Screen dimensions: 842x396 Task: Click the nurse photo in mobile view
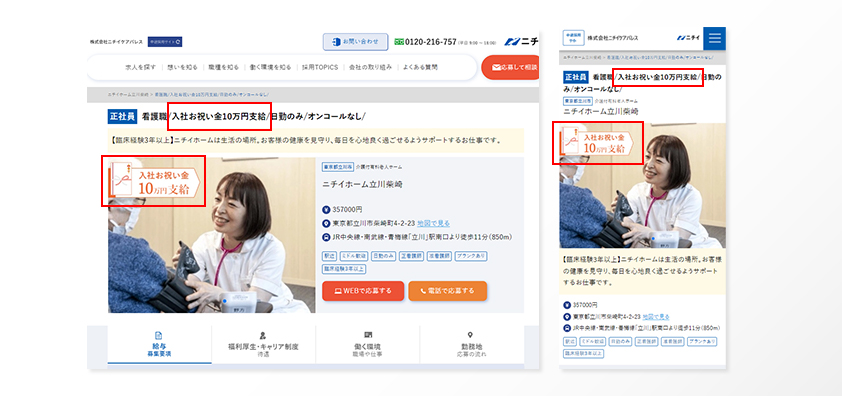pyautogui.click(x=642, y=185)
